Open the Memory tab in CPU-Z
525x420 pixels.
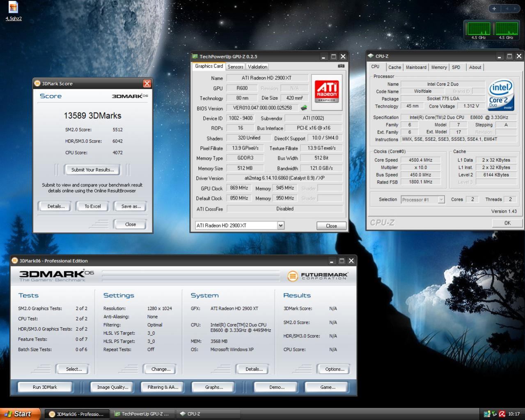tap(439, 67)
